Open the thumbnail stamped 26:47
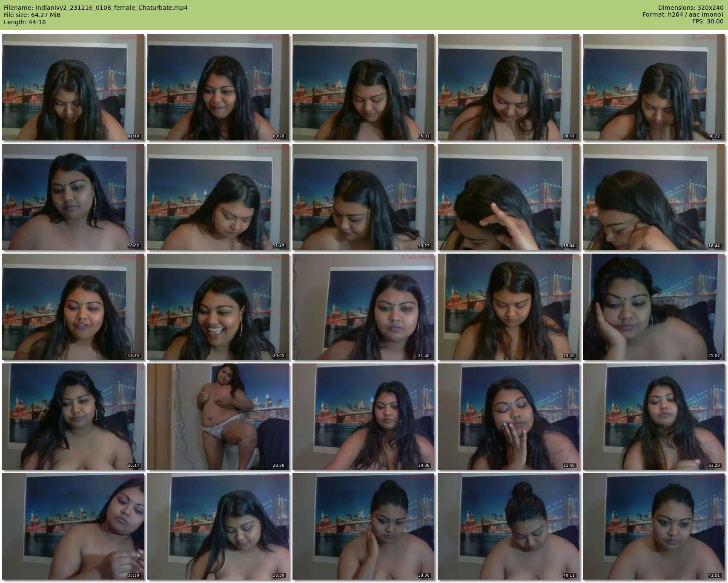Viewport: 728px width, 583px height. tap(73, 417)
